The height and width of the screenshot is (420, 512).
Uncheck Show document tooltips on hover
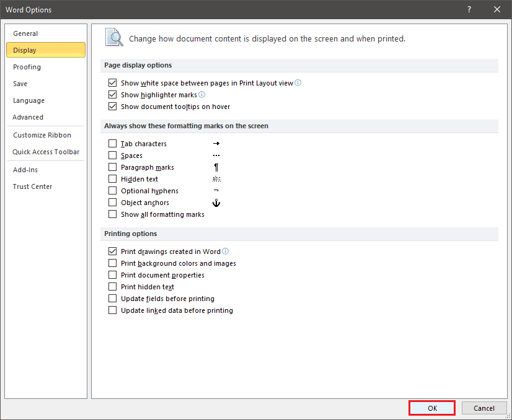112,107
